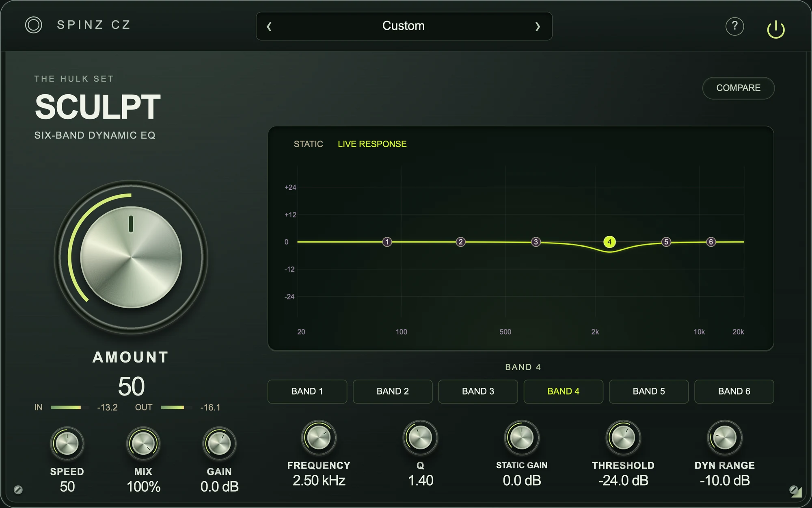Open the Custom preset name selector
This screenshot has width=812, height=508.
(404, 26)
